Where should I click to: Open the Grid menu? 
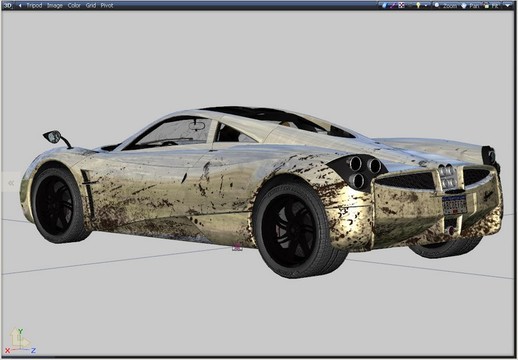pos(91,5)
